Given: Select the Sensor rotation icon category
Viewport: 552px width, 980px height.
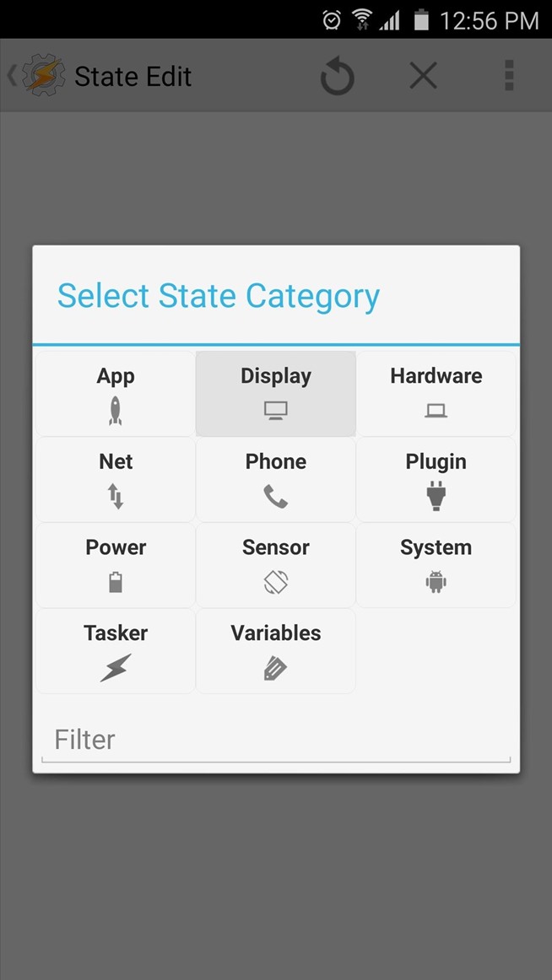Looking at the screenshot, I should pos(276,565).
